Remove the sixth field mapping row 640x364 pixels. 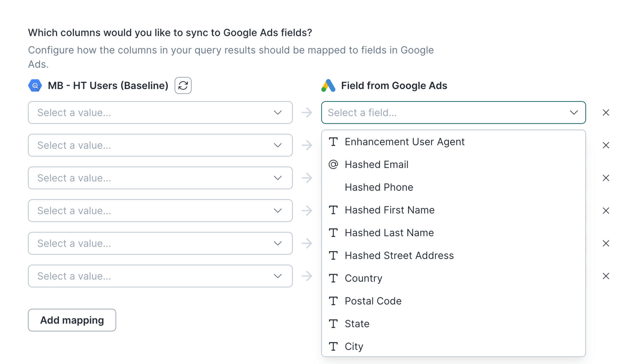click(x=606, y=276)
